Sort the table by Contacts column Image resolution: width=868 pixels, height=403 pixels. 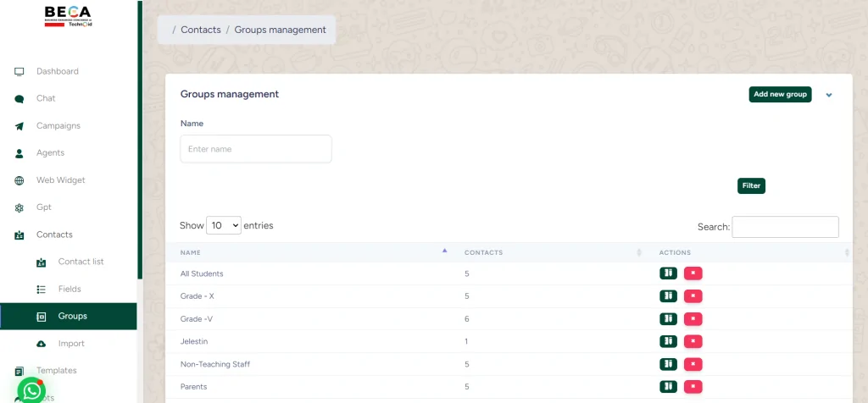[x=638, y=252]
